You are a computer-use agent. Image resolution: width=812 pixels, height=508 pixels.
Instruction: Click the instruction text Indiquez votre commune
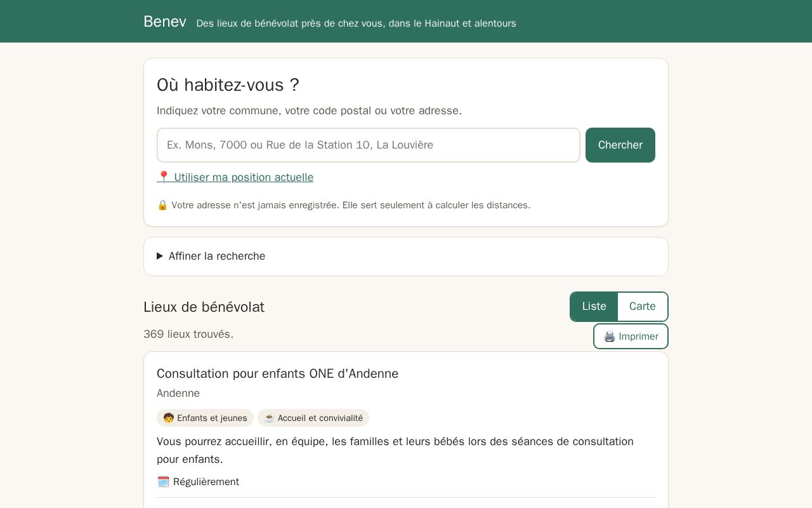(309, 110)
